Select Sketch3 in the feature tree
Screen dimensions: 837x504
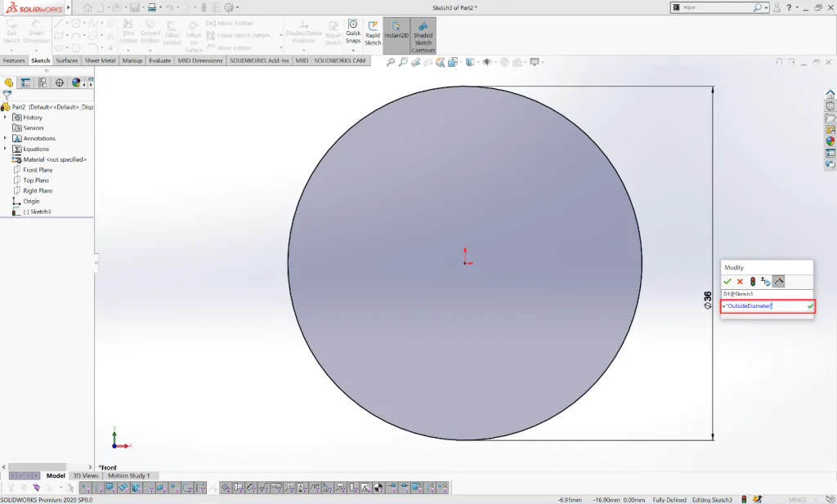(x=37, y=212)
